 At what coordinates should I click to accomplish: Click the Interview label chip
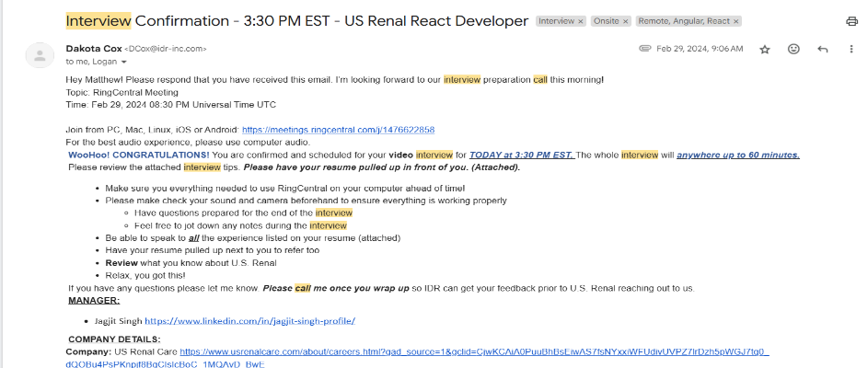(x=555, y=20)
